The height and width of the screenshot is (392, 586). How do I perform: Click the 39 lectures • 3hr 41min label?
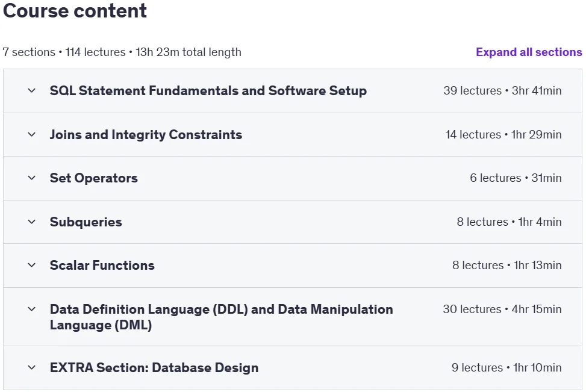pos(502,90)
